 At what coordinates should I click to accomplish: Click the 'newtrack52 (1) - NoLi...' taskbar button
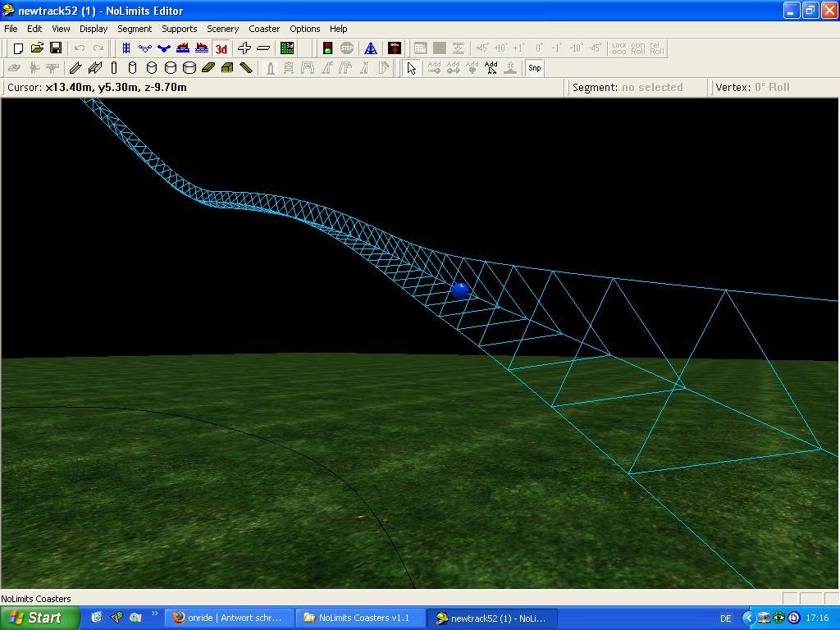coord(493,619)
